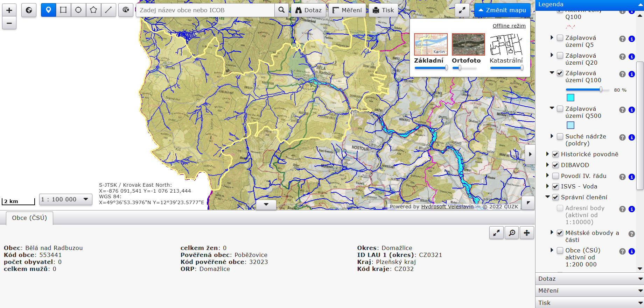Screen dimensions: 644x308
Task: Expand the Záplavová území Q5 tree node
Action: click(x=552, y=37)
